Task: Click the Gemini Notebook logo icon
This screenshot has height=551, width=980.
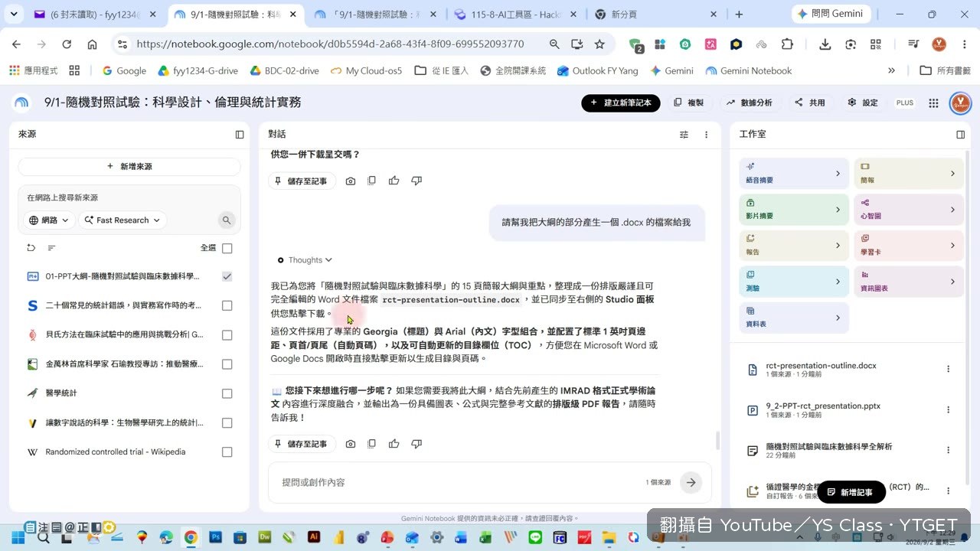Action: pyautogui.click(x=21, y=103)
